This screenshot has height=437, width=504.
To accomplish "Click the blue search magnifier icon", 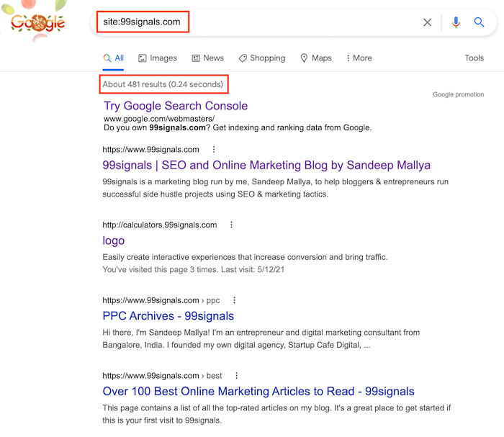I will (x=479, y=22).
